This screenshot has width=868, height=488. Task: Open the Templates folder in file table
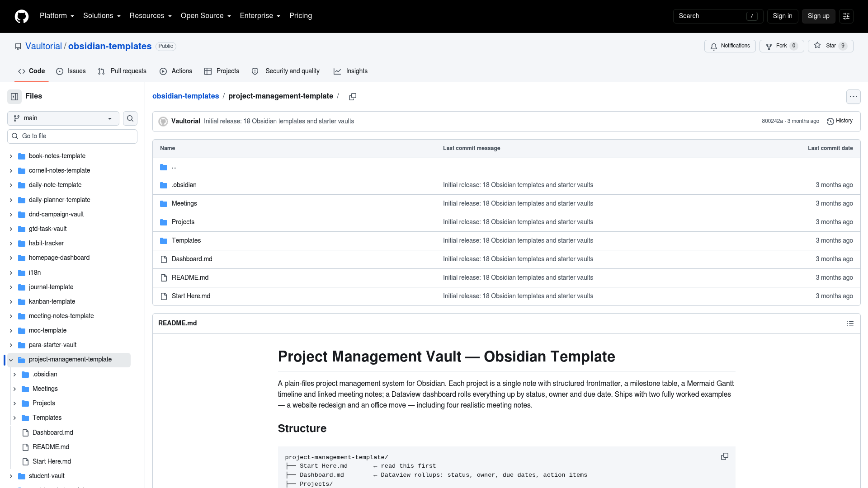tap(186, 241)
